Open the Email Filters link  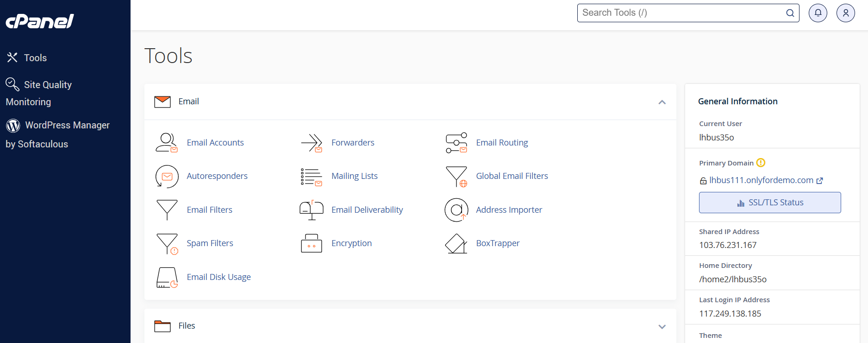[x=210, y=210]
